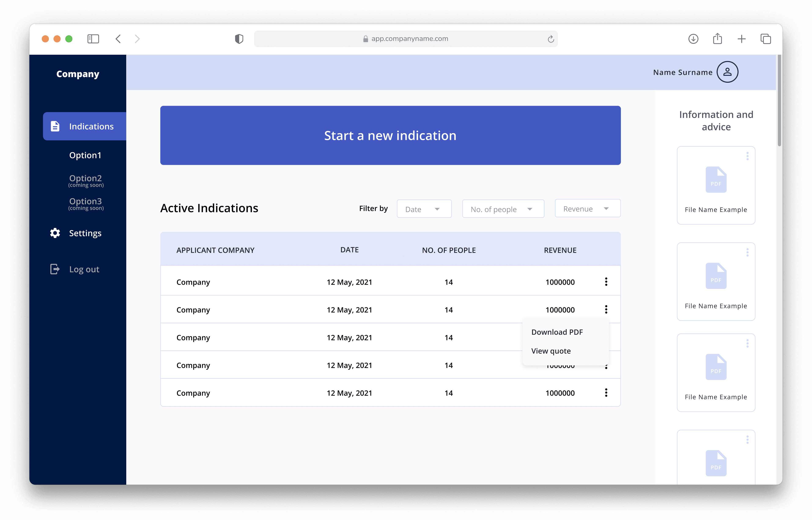Click the Log out icon
This screenshot has height=520, width=812.
tap(55, 269)
